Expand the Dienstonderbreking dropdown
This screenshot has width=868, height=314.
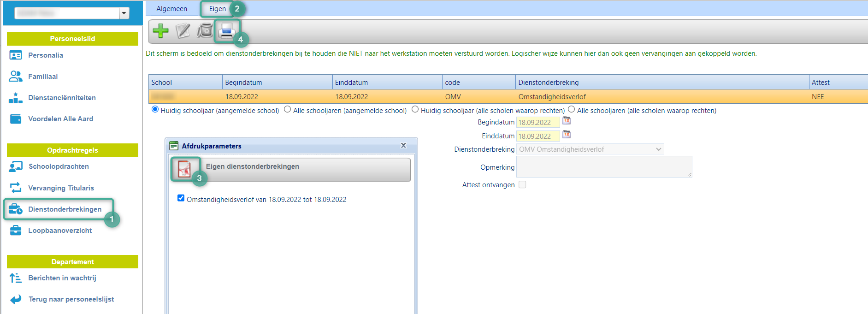point(590,149)
